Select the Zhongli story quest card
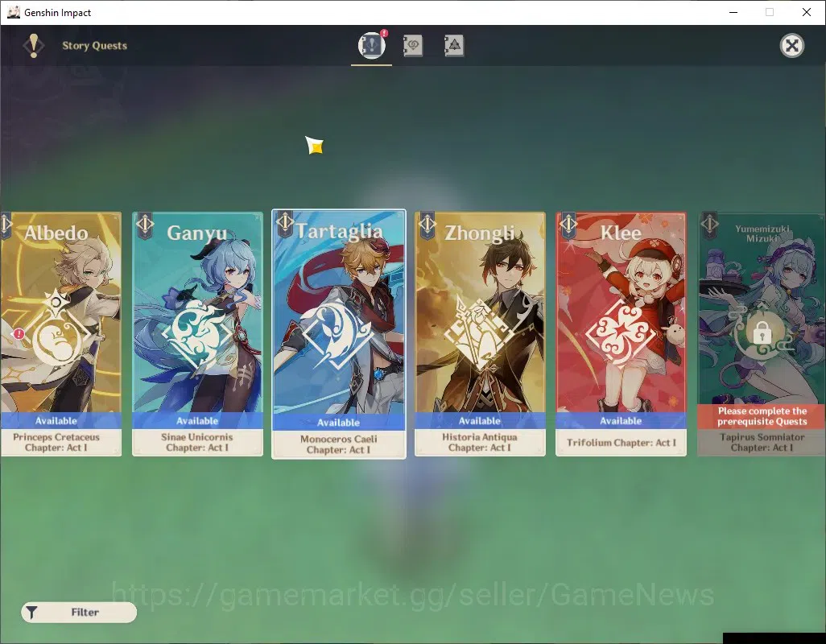This screenshot has width=826, height=644. pyautogui.click(x=480, y=334)
